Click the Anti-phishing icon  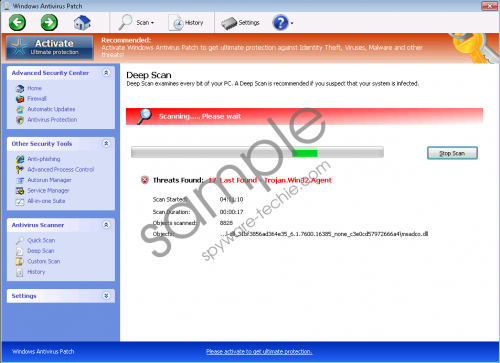[20, 159]
